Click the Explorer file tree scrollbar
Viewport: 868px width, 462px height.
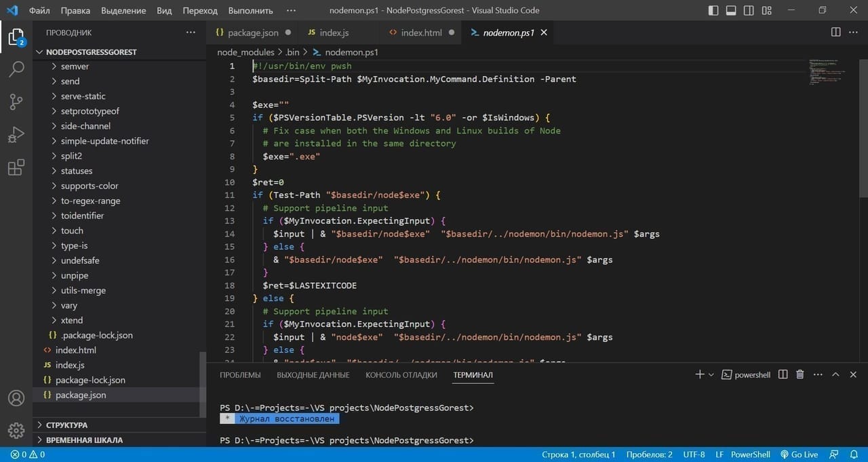[203, 385]
